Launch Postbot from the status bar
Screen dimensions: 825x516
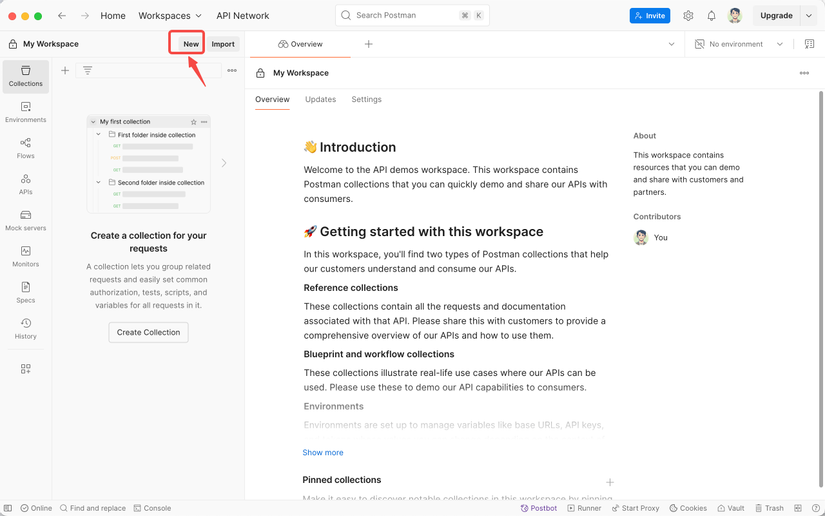tap(538, 508)
